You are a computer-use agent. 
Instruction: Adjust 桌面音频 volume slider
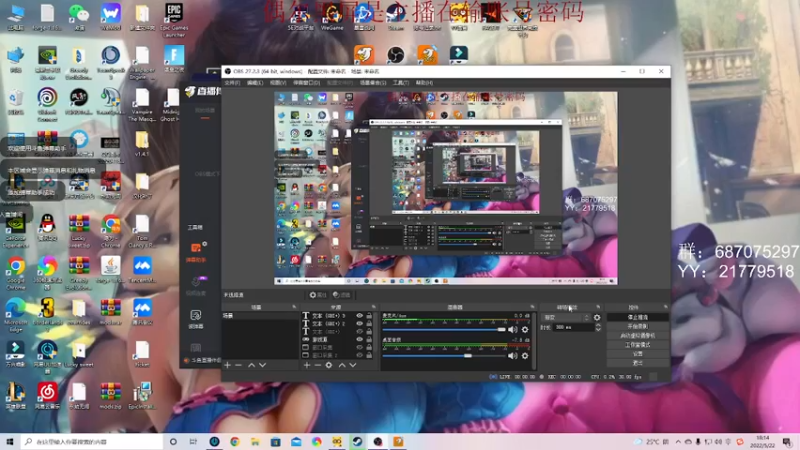pyautogui.click(x=444, y=356)
